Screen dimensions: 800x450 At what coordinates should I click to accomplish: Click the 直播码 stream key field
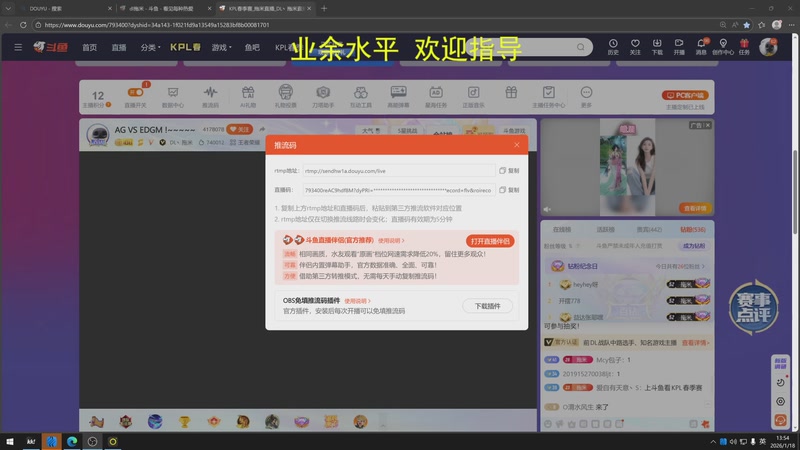pos(398,190)
